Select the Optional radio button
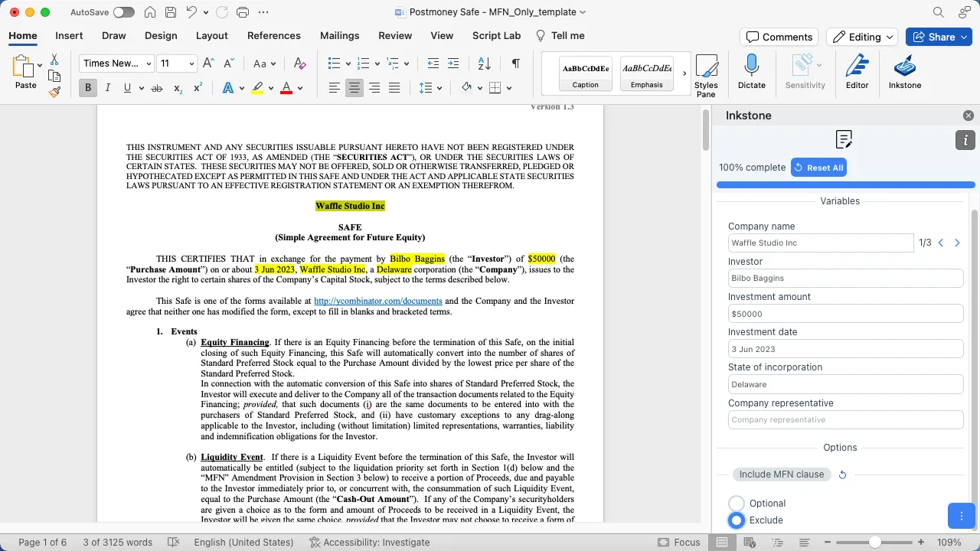Image resolution: width=980 pixels, height=551 pixels. (737, 504)
